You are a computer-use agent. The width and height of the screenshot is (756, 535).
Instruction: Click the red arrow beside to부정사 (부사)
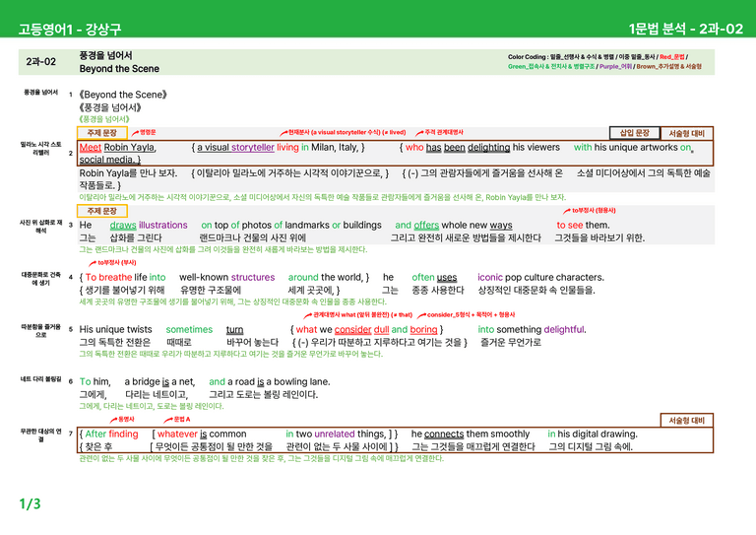(93, 263)
